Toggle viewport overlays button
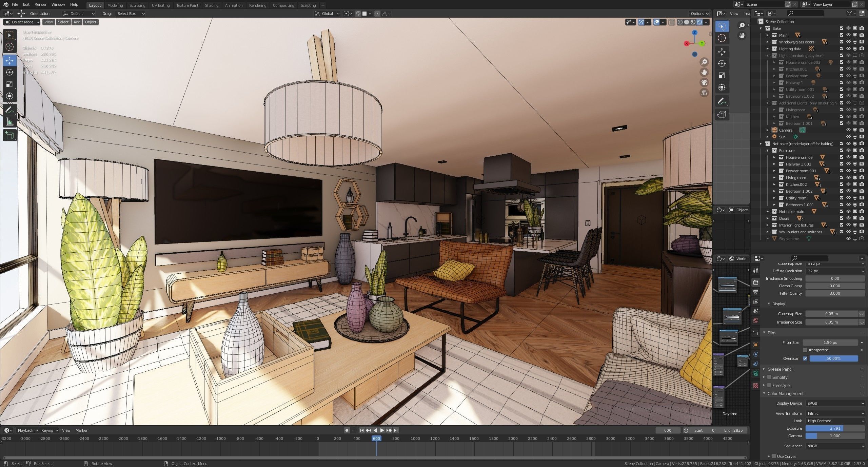Image resolution: width=868 pixels, height=467 pixels. pyautogui.click(x=656, y=22)
